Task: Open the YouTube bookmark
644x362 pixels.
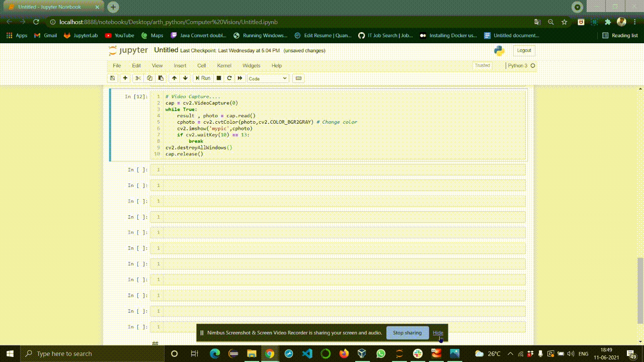Action: [119, 36]
